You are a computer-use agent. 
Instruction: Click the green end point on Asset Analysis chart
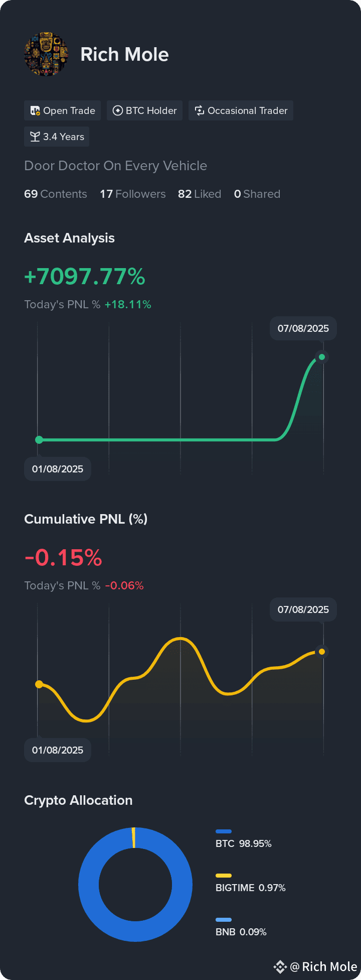[x=322, y=357]
